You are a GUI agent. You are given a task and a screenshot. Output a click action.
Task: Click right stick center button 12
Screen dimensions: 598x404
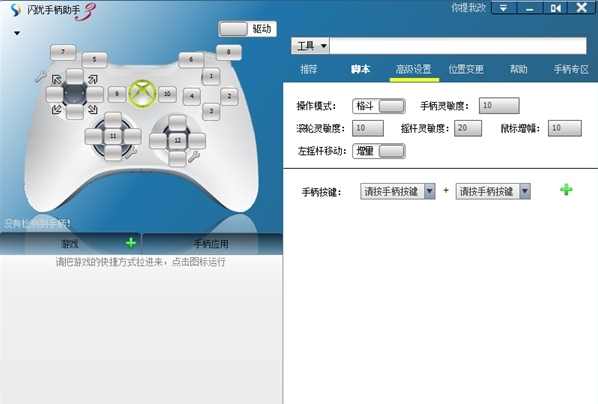177,140
